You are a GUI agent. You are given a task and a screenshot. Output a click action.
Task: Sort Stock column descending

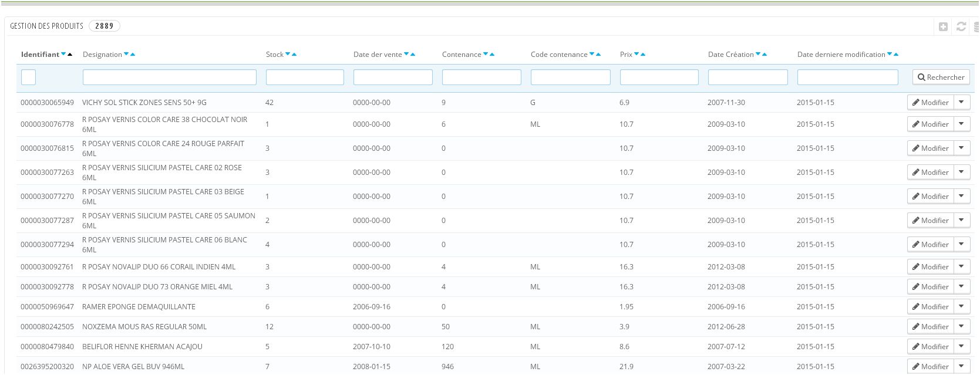tap(288, 55)
